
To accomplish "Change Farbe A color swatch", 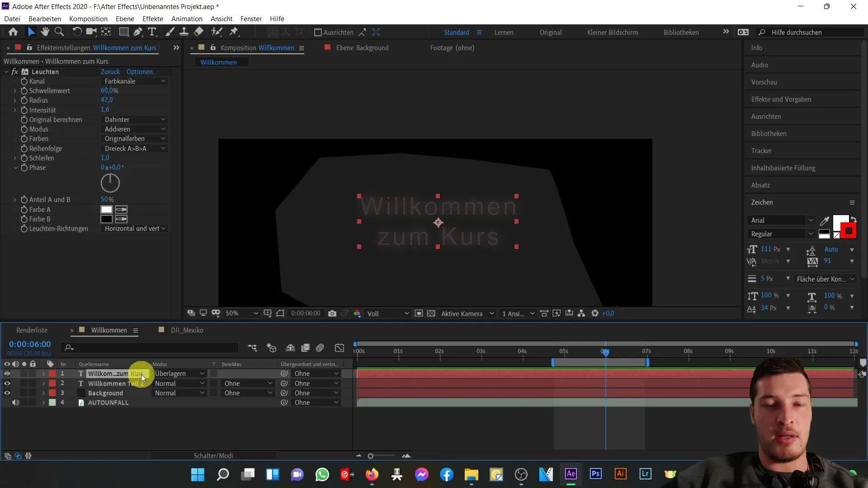I will tap(107, 209).
